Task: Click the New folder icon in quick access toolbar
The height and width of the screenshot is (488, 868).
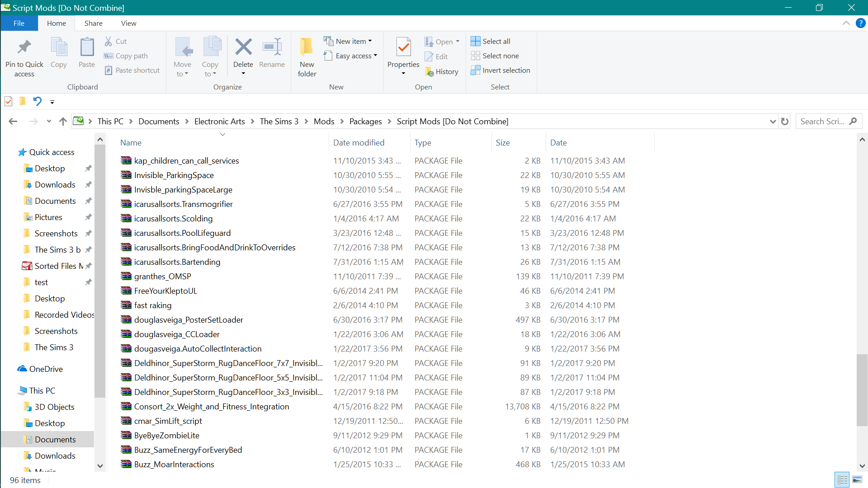Action: (x=23, y=101)
